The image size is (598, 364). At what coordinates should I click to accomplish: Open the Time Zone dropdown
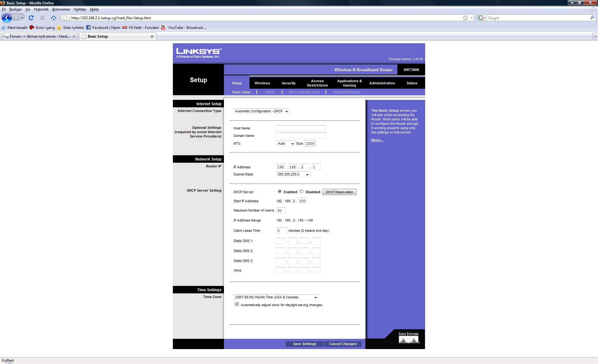[x=276, y=297]
